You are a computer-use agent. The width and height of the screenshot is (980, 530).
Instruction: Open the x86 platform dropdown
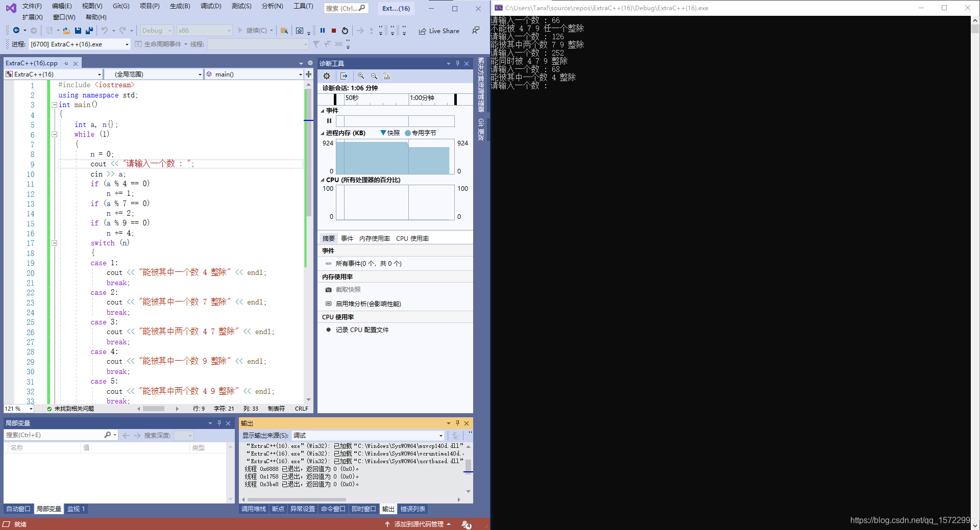coord(205,31)
